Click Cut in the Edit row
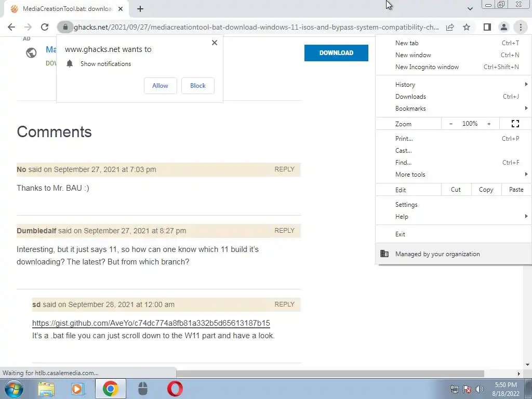 [x=456, y=190]
